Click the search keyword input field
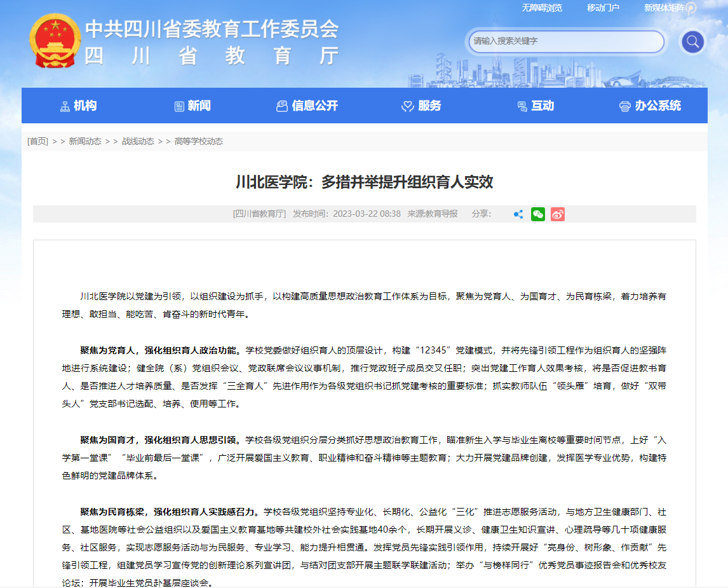The image size is (728, 588). coord(565,41)
